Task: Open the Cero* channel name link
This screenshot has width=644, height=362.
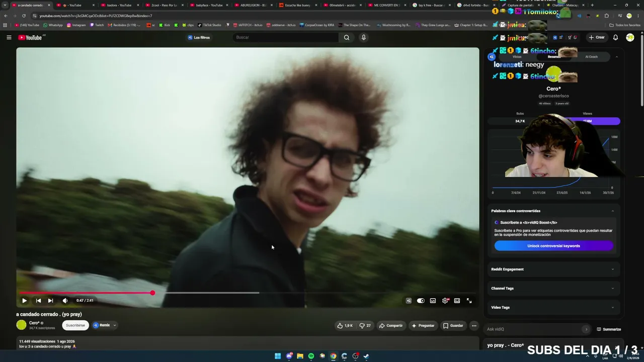Action: coord(34,323)
